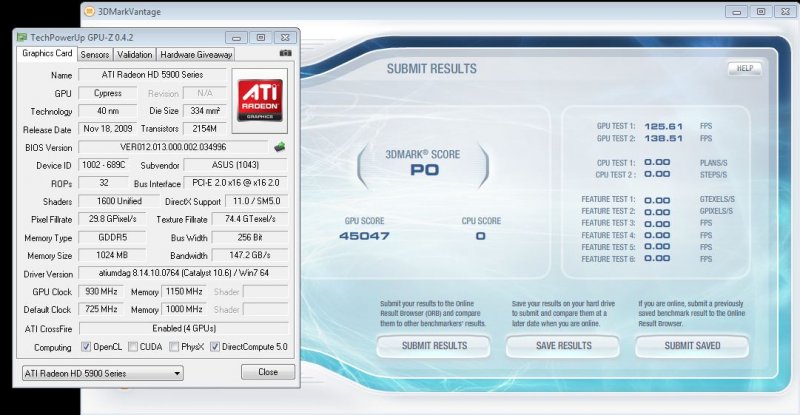Click the Memory Type field GDDR5
This screenshot has height=415, width=800.
pos(112,237)
